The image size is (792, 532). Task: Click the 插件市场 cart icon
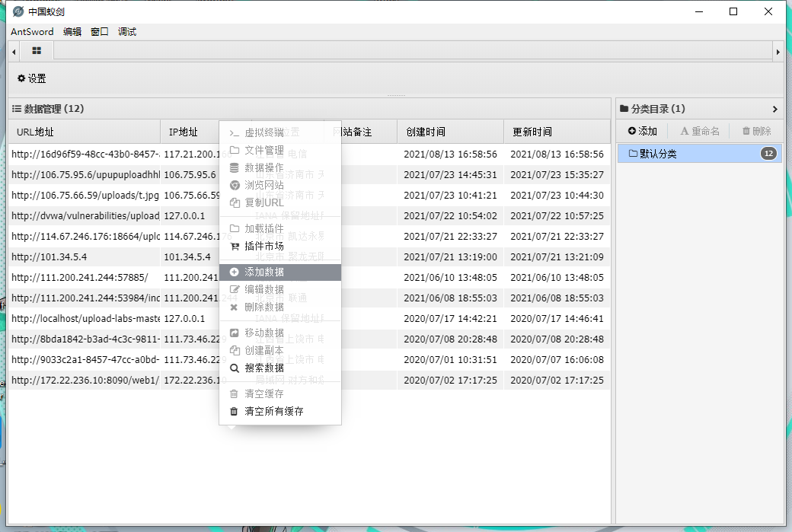click(x=235, y=247)
